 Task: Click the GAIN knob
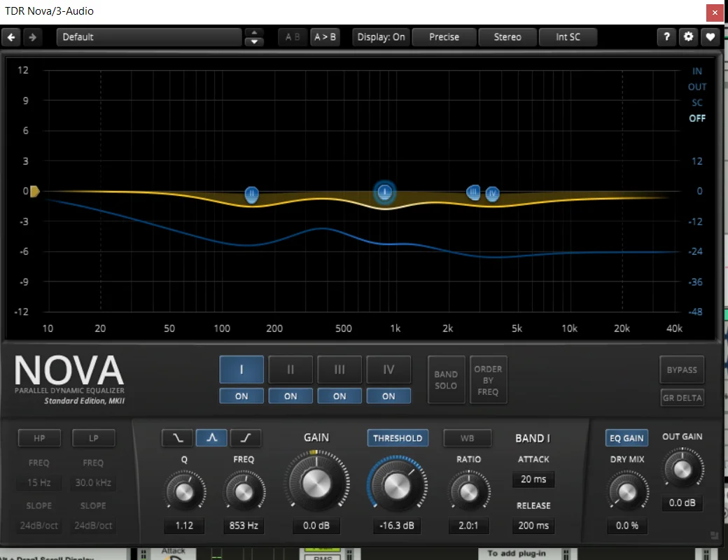click(x=316, y=483)
